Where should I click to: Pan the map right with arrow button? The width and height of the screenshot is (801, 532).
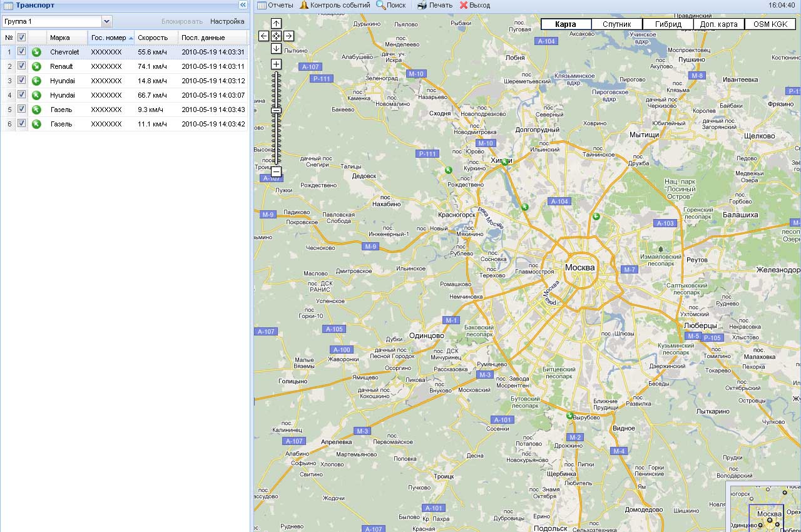pos(288,36)
